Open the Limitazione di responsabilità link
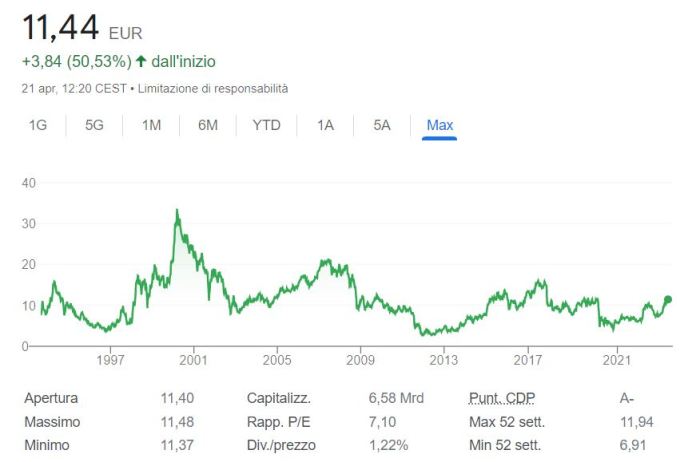Screen dimensions: 700x462 (x=213, y=88)
